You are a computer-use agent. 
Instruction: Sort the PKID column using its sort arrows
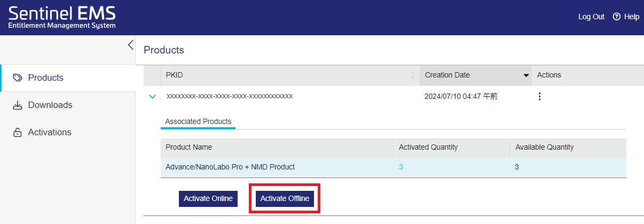click(412, 75)
